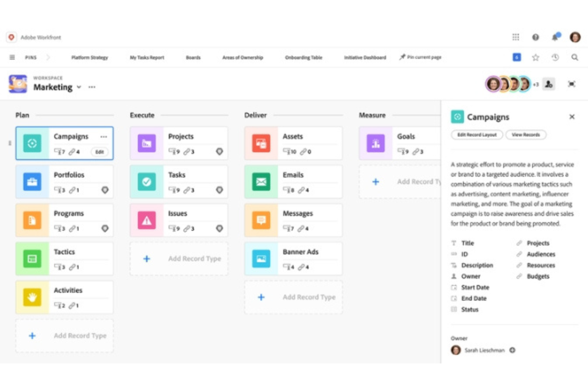Image resolution: width=588 pixels, height=392 pixels.
Task: Open the main hamburger menu
Action: [x=12, y=57]
